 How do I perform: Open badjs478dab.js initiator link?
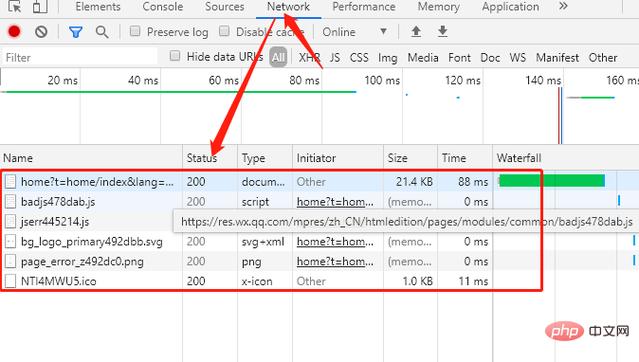point(335,202)
